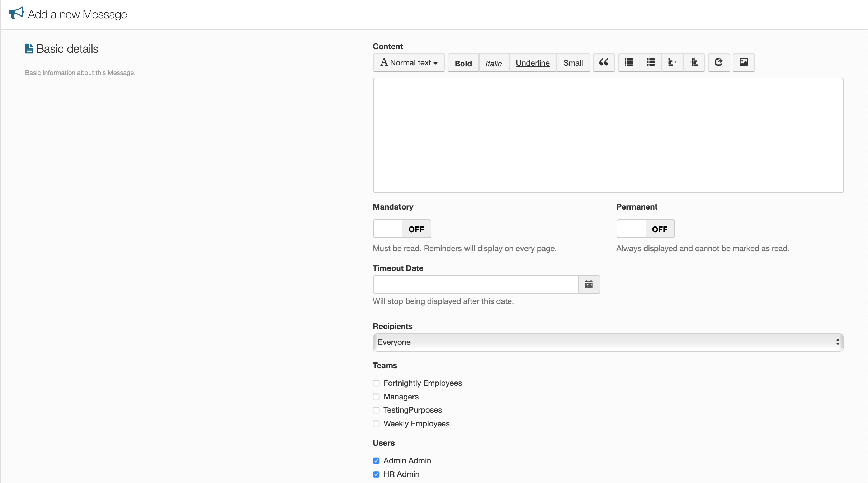The image size is (868, 483).
Task: Check the Managers team checkbox
Action: point(376,397)
